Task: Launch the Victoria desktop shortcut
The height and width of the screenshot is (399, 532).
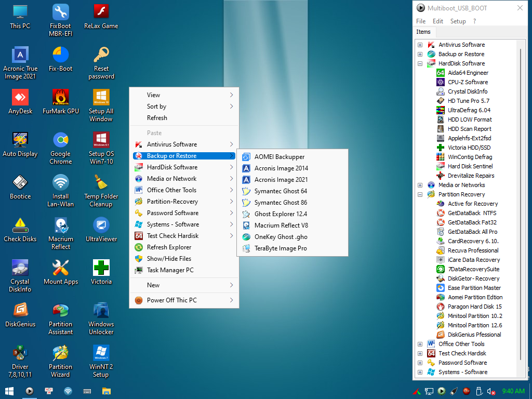Action: pyautogui.click(x=101, y=268)
